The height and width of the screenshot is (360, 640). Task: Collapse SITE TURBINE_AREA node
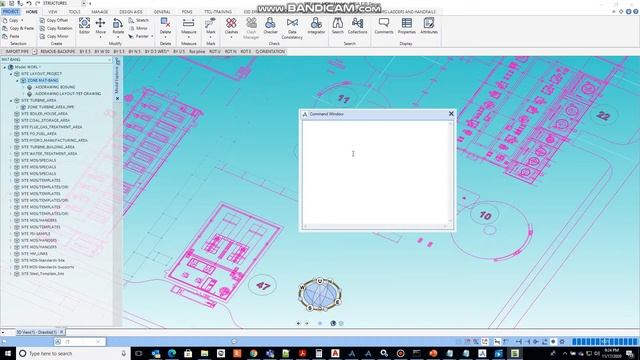click(11, 100)
